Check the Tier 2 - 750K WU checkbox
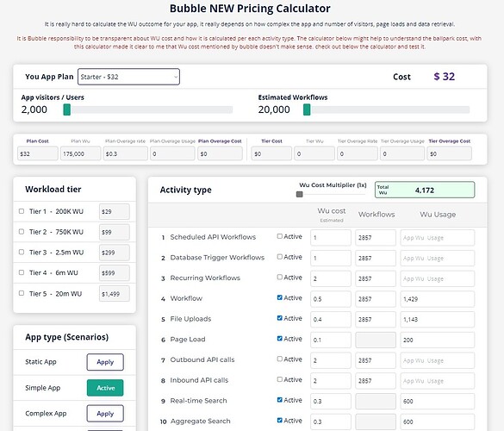 pyautogui.click(x=22, y=232)
